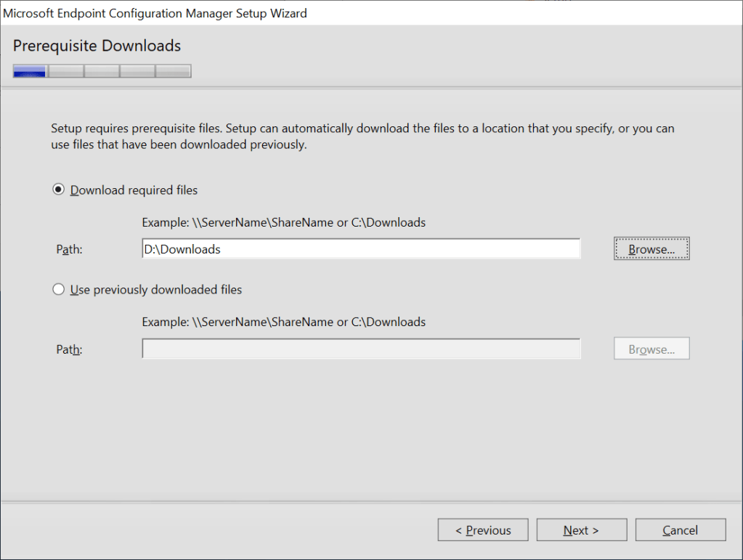Click the fourth segment of the progress bar
The width and height of the screenshot is (743, 560).
(x=137, y=71)
